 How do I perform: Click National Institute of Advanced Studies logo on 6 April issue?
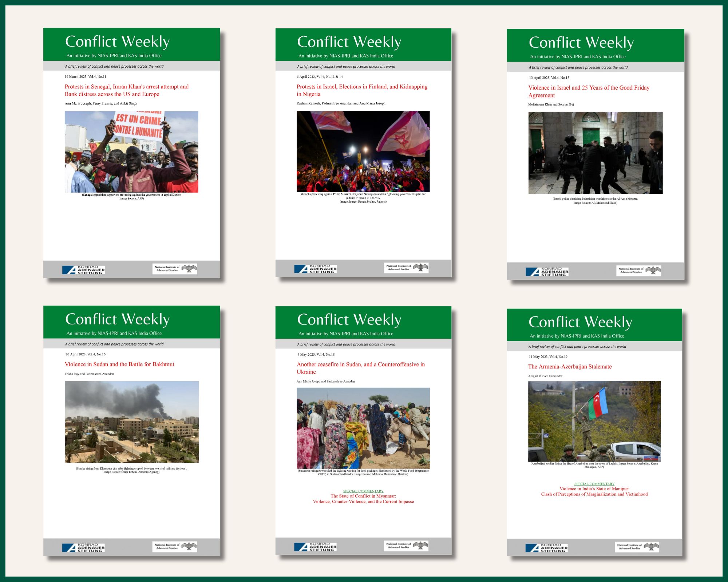406,268
